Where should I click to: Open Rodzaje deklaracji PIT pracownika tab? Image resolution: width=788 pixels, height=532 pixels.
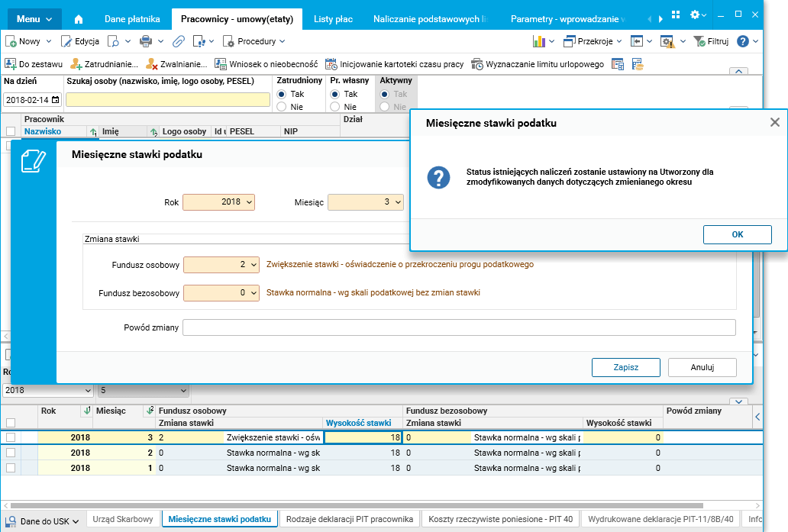(x=350, y=519)
